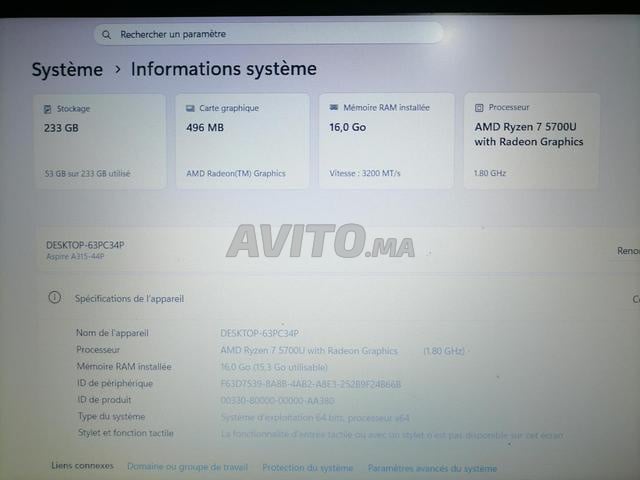Collapse the Spécifications de l'appareil section

(x=339, y=298)
